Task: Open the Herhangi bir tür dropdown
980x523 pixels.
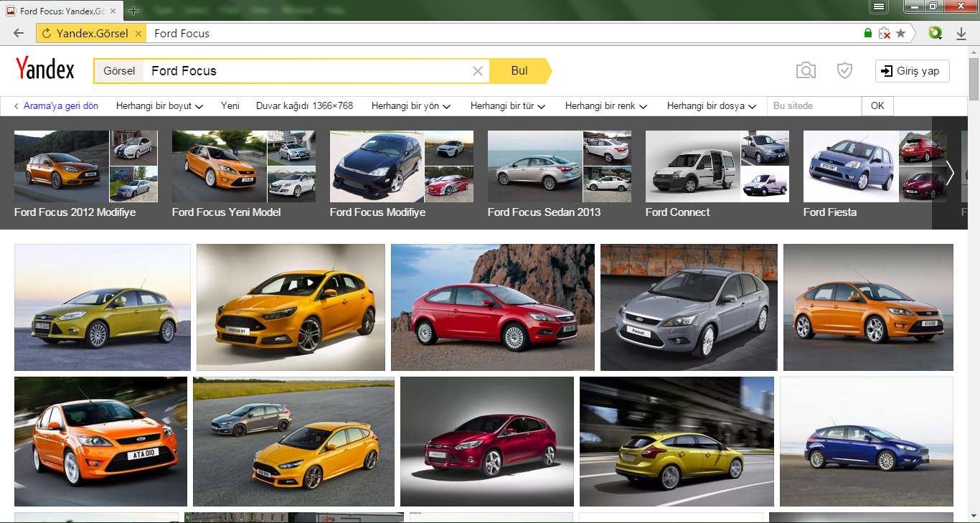Action: pos(507,105)
